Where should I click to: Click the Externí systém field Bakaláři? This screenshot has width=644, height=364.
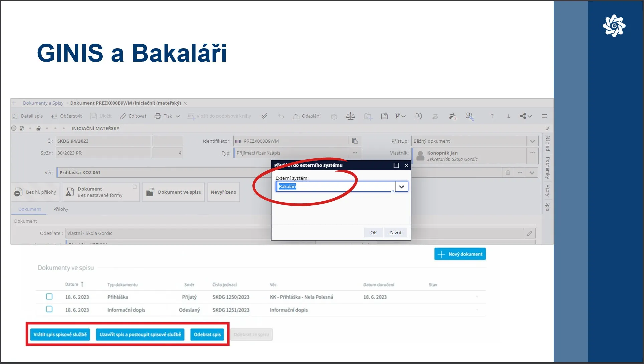pos(336,187)
